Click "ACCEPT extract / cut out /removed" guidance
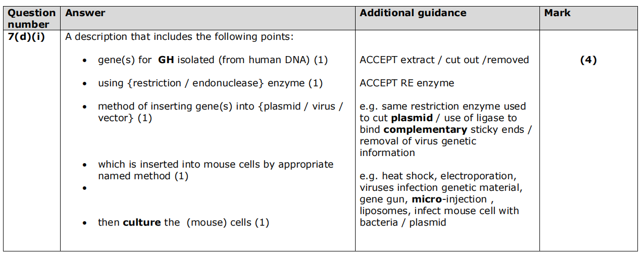The width and height of the screenshot is (644, 258). coord(444,60)
